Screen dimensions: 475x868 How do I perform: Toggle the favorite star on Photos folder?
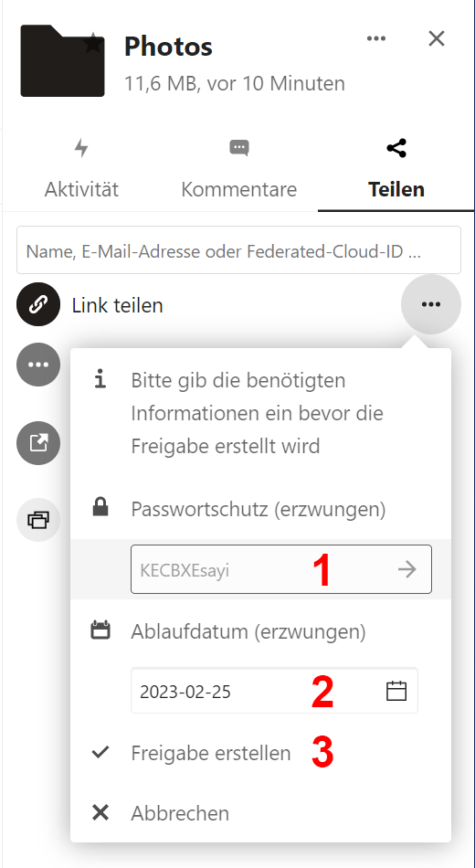coord(93,43)
